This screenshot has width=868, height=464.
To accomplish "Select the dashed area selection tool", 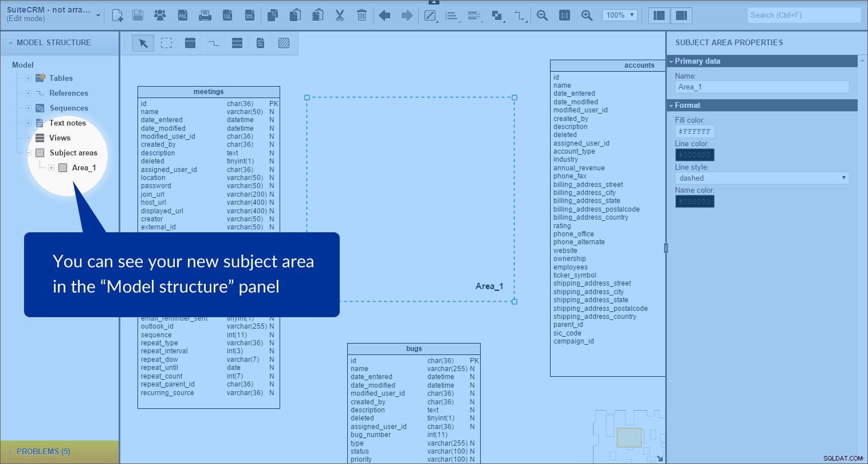I will click(x=166, y=43).
